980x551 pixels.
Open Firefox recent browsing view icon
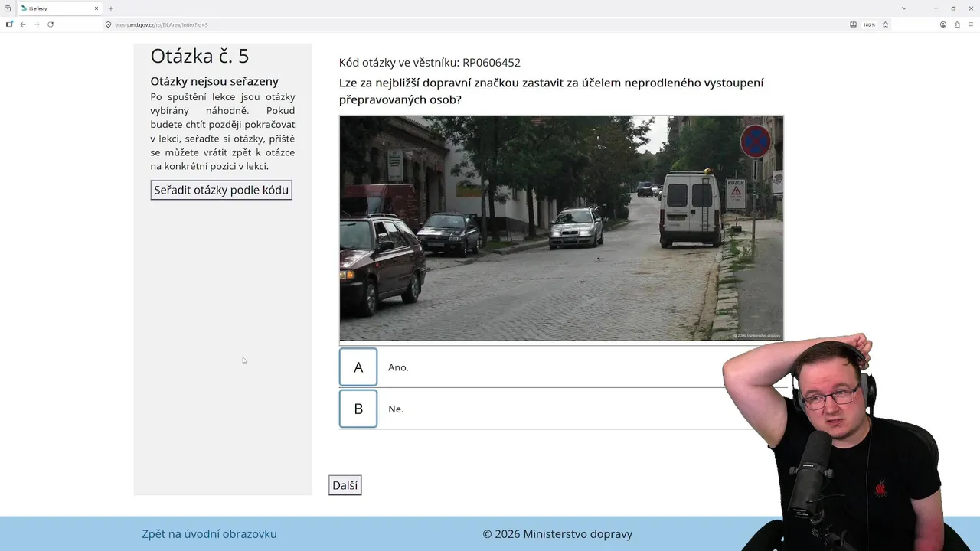click(x=8, y=8)
